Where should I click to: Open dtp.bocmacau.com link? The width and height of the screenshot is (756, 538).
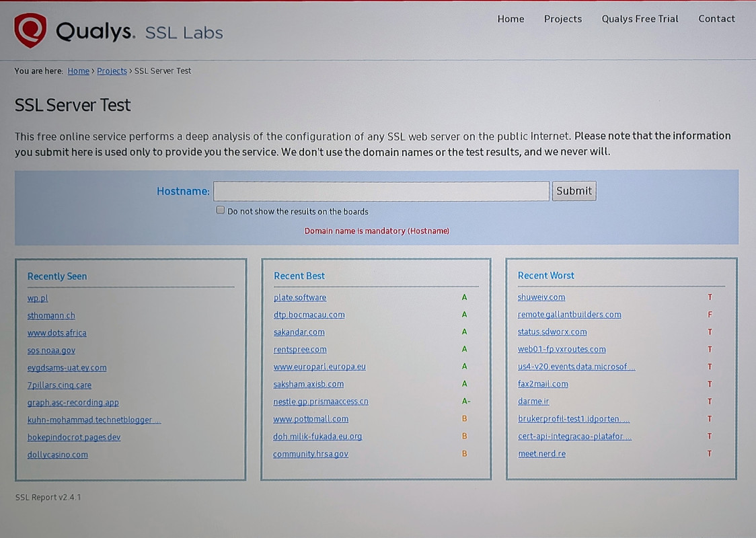pos(309,315)
